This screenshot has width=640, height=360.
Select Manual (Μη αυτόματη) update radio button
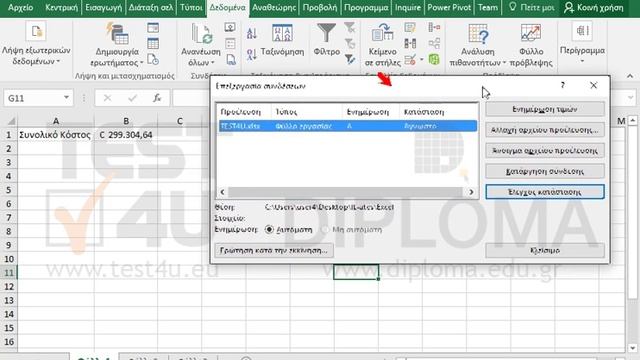[325, 229]
